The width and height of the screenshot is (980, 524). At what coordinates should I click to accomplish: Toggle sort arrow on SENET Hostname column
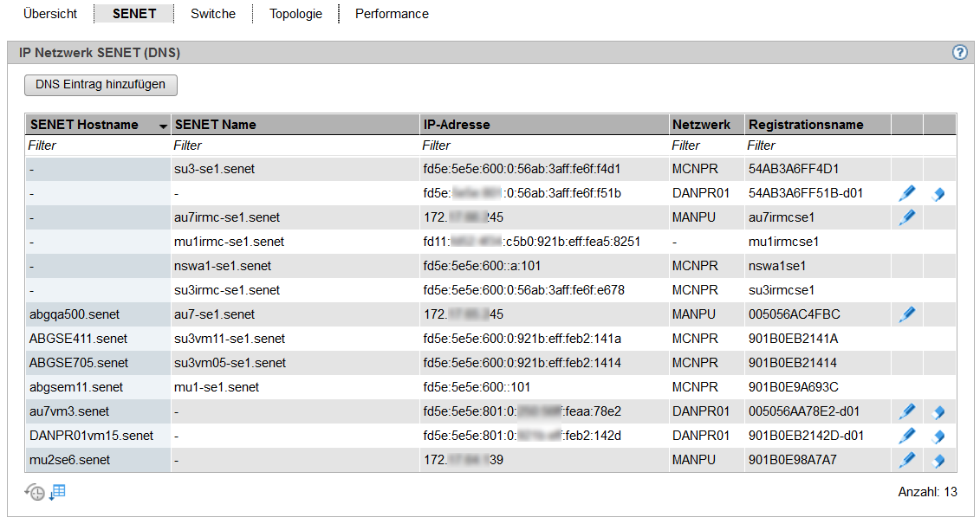pos(163,126)
